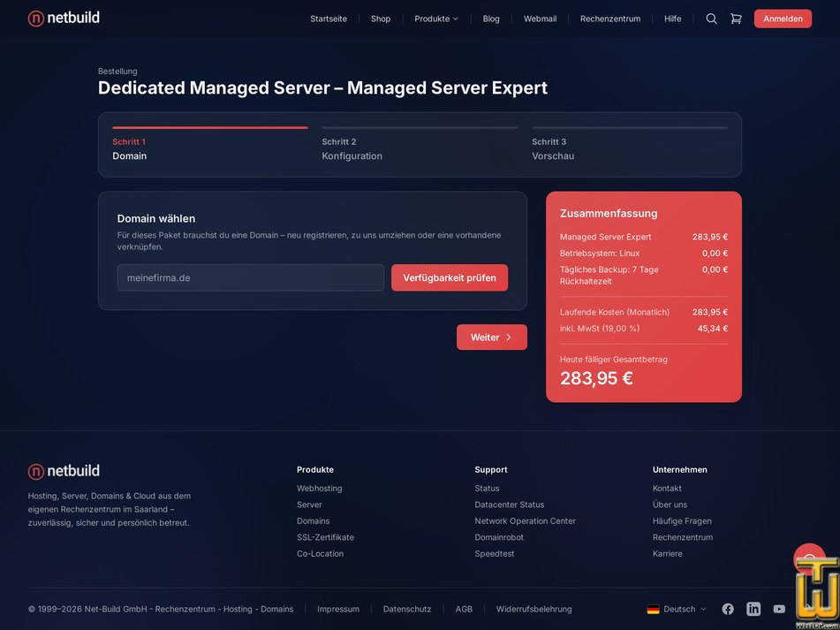Click the netbuild logo in footer
Viewport: 840px width, 630px height.
pyautogui.click(x=64, y=471)
